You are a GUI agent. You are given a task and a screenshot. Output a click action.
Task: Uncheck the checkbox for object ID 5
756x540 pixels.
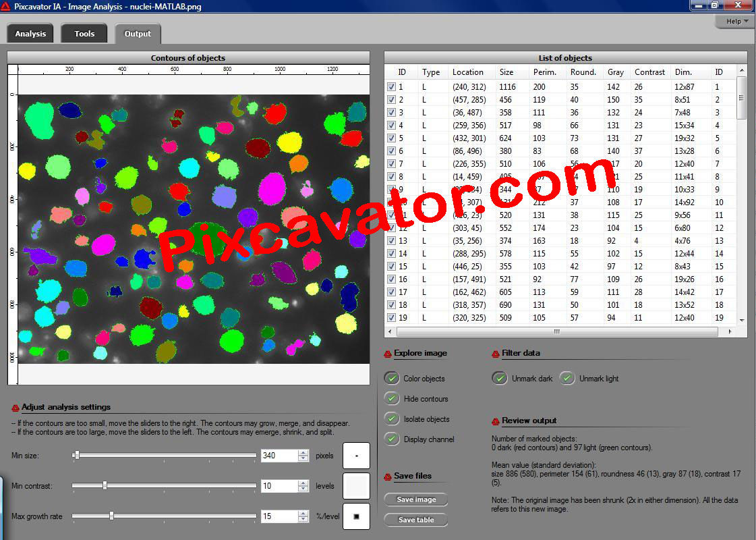point(391,138)
